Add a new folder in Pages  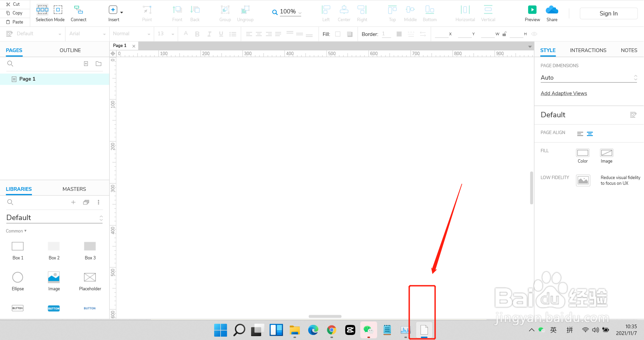pos(98,63)
